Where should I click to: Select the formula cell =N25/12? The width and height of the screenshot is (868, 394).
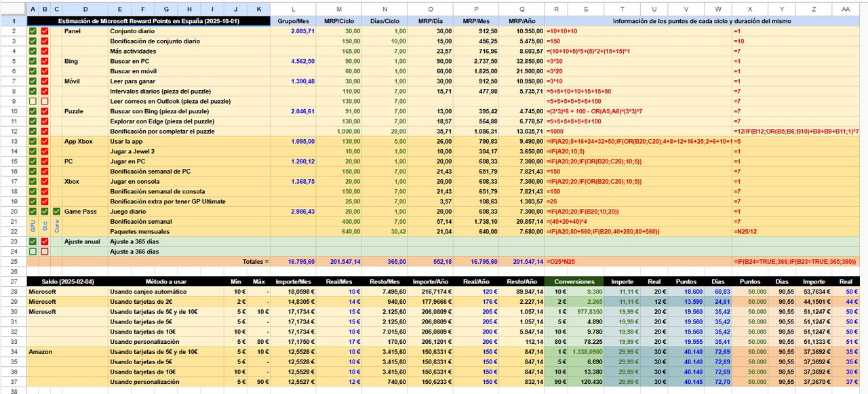[796, 231]
